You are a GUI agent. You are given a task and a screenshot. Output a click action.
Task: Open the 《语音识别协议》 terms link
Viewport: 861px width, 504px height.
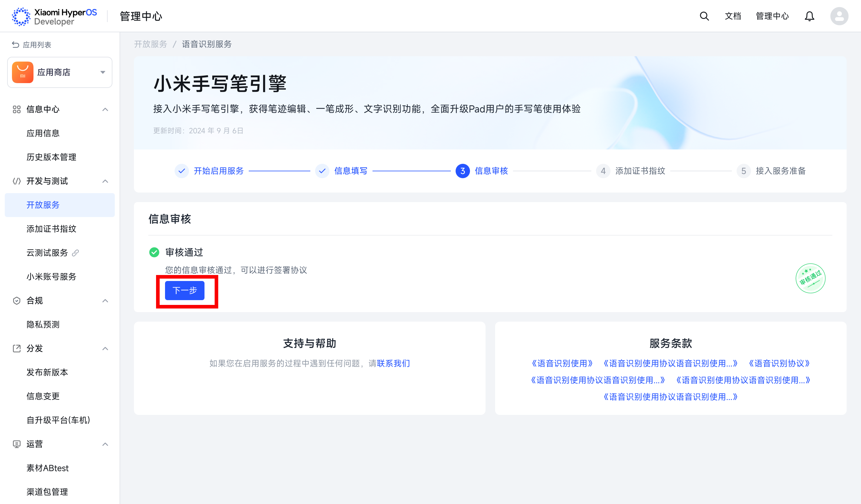pyautogui.click(x=779, y=363)
